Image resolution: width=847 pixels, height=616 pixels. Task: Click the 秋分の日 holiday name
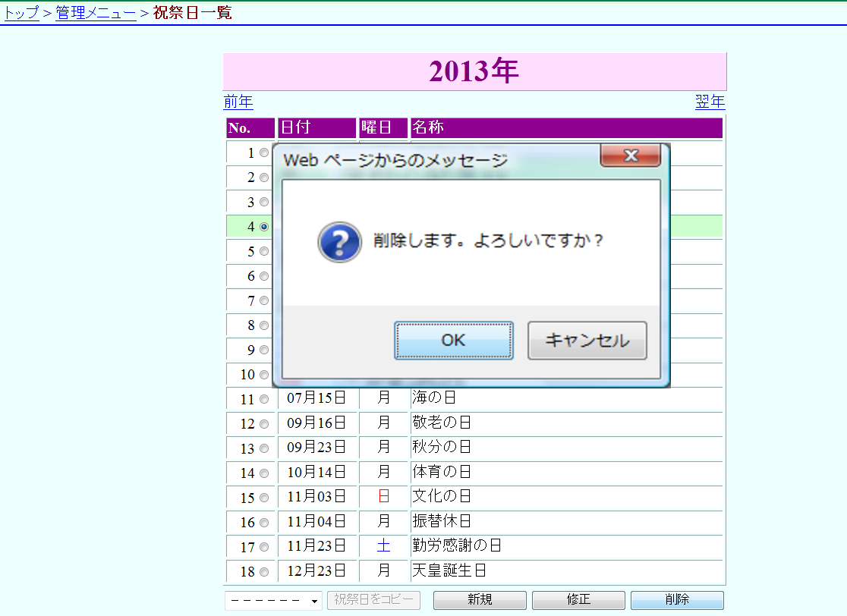click(441, 447)
